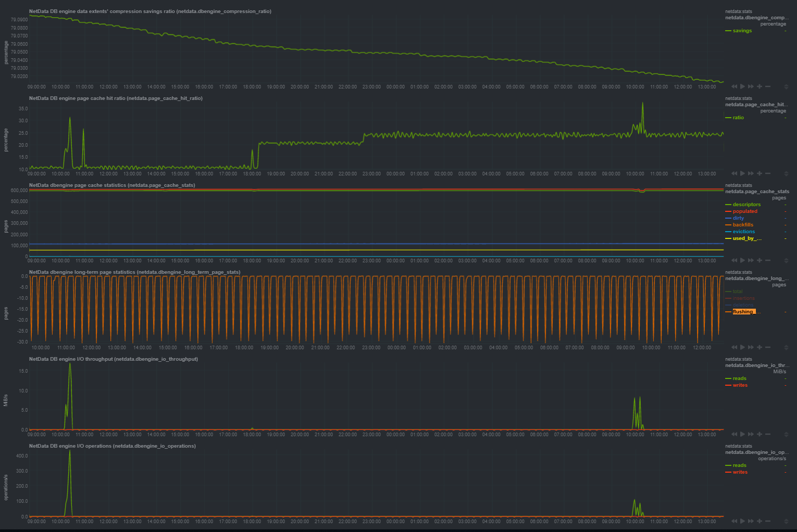Click zoom-in icon on long-term page statistics chart
This screenshot has height=532, width=797.
[760, 347]
